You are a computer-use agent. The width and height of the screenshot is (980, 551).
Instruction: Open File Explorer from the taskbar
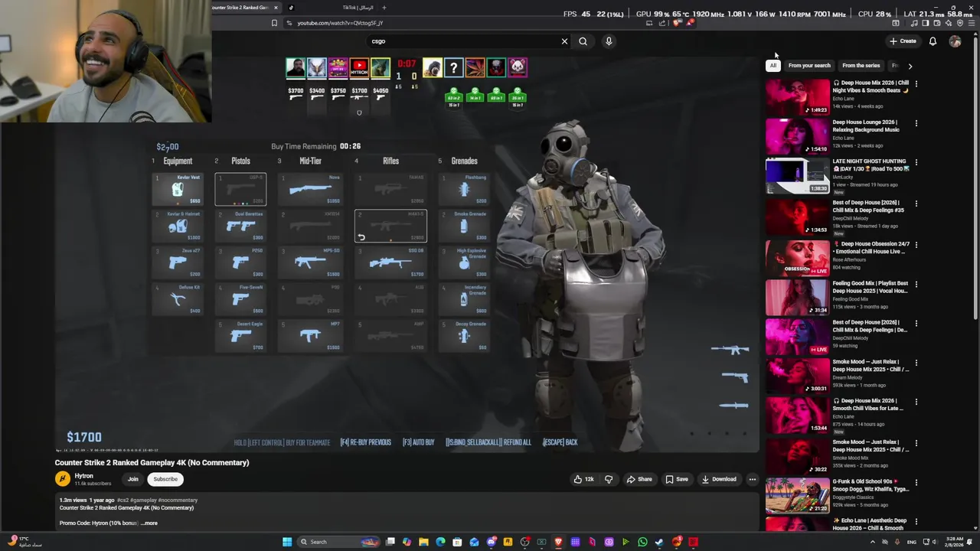pyautogui.click(x=423, y=542)
